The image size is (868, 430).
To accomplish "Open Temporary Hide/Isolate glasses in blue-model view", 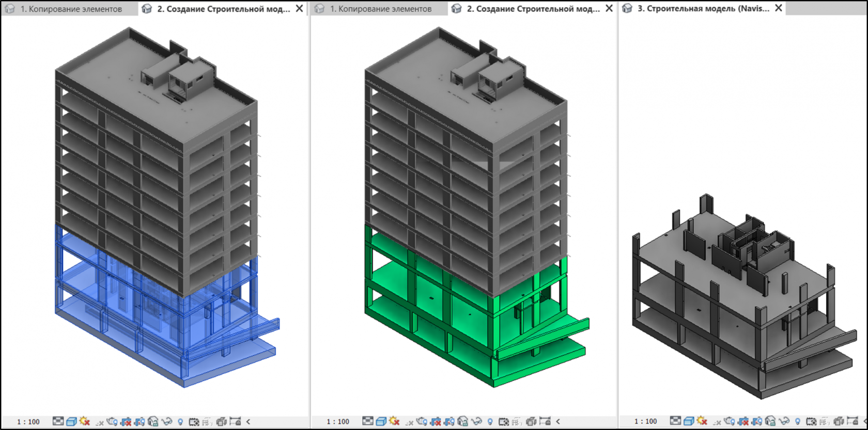I will [167, 421].
